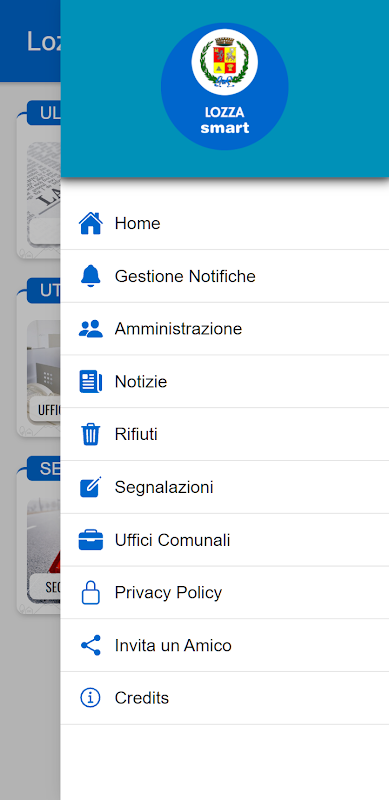Click the house icon beside Home
This screenshot has width=389, height=800.
[x=91, y=223]
